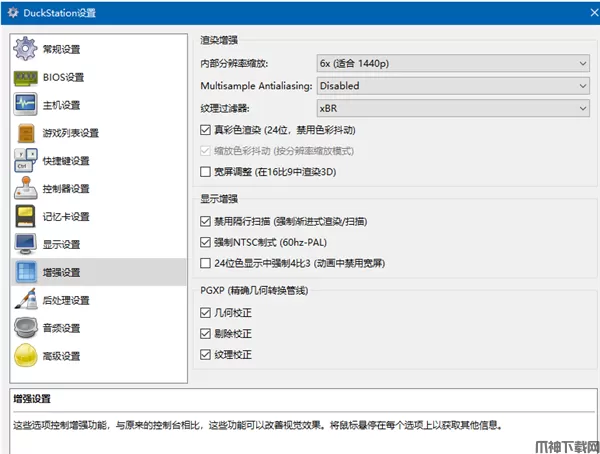Select the BIOS设置 chip icon
600x454 pixels.
click(x=27, y=77)
